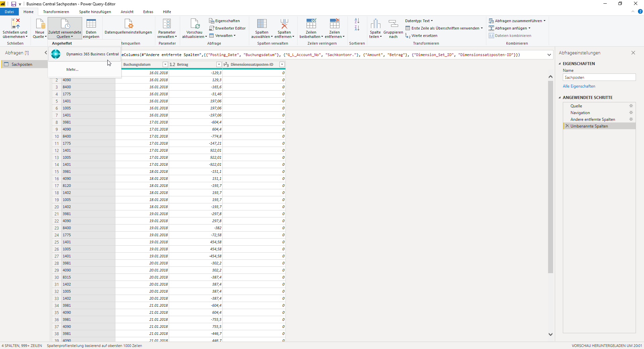
Task: Click Mehr... in recent sources menu
Action: [72, 69]
